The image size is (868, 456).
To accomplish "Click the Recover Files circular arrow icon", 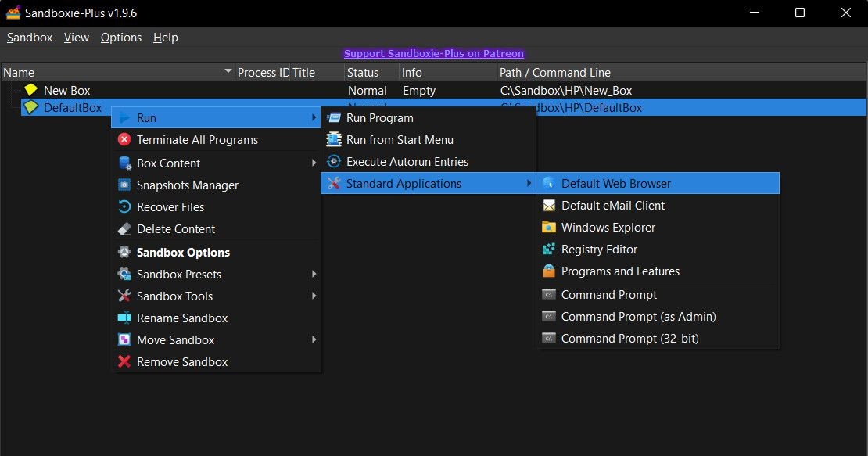I will 124,207.
